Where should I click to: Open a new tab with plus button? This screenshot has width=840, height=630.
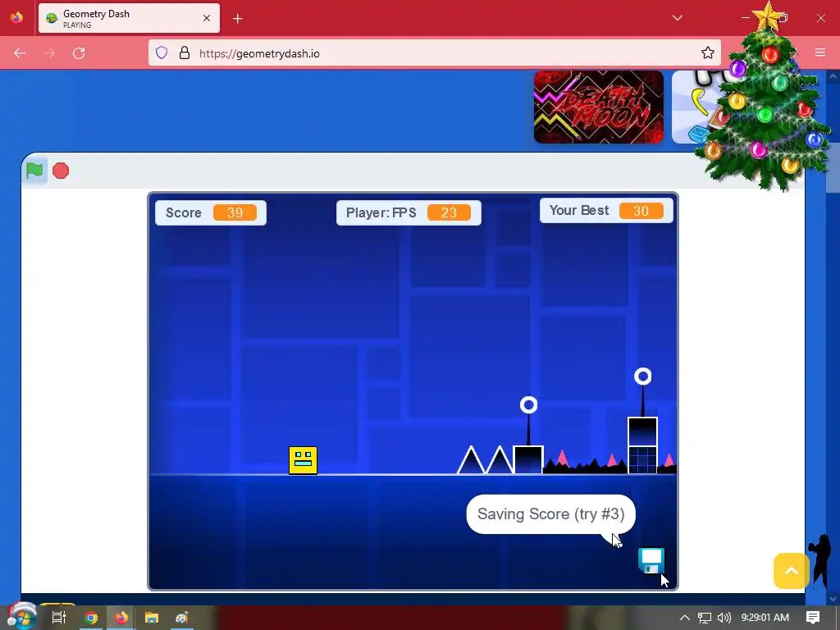coord(237,19)
